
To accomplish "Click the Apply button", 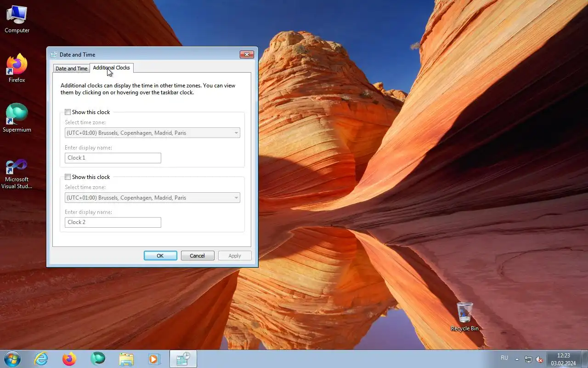I will click(235, 256).
